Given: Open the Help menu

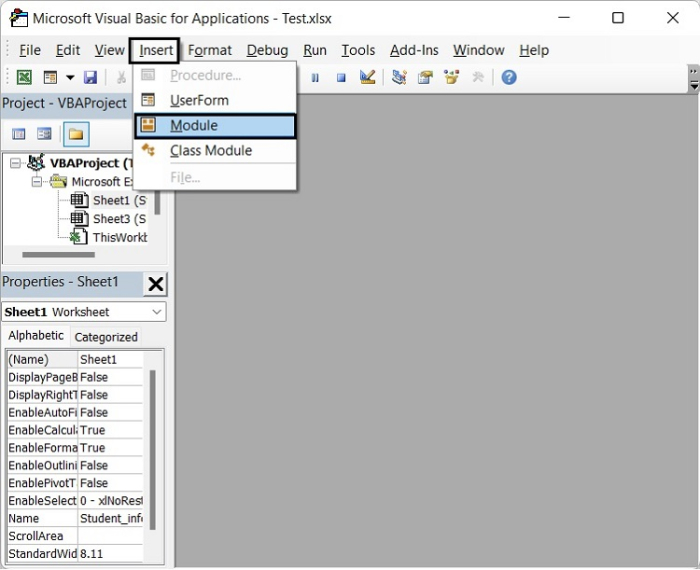Looking at the screenshot, I should (x=534, y=50).
